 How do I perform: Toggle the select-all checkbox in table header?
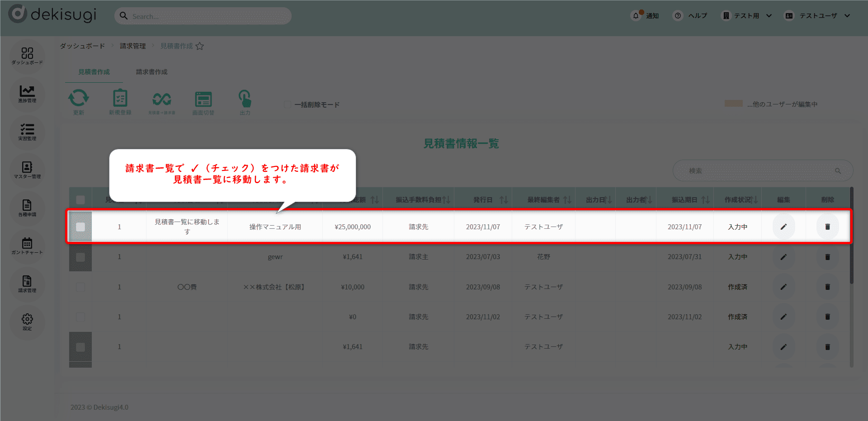point(80,199)
